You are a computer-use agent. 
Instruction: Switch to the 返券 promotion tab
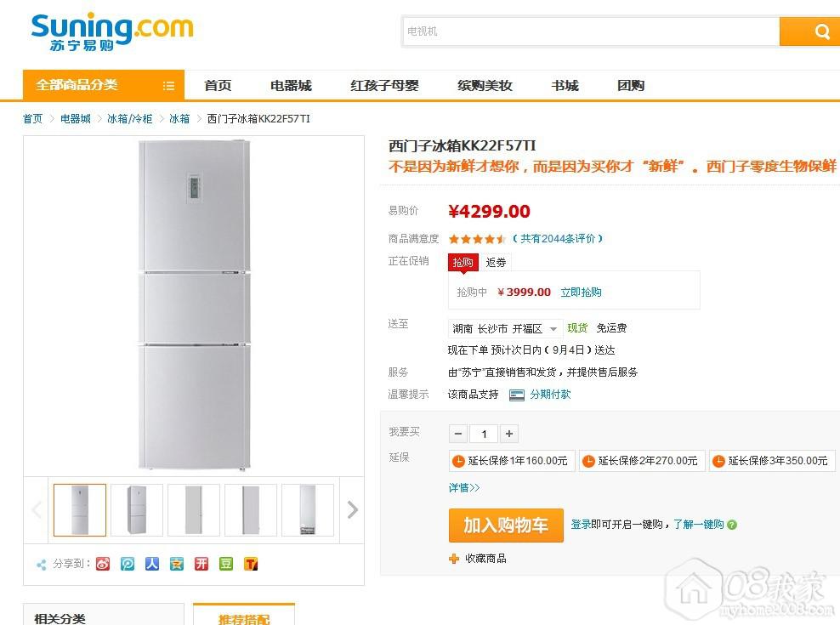pyautogui.click(x=496, y=263)
